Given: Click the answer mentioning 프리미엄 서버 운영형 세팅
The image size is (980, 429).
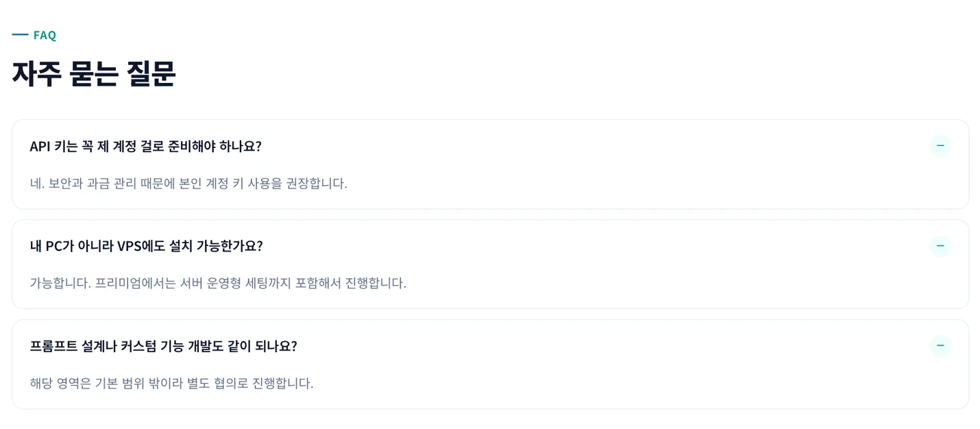Looking at the screenshot, I should click(218, 283).
